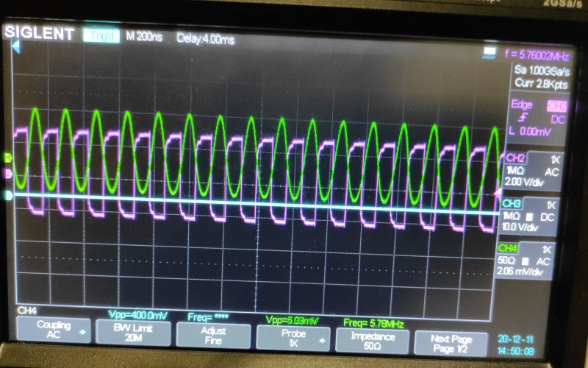The width and height of the screenshot is (588, 368).
Task: Toggle the CH3 channel info box
Action: (x=530, y=215)
